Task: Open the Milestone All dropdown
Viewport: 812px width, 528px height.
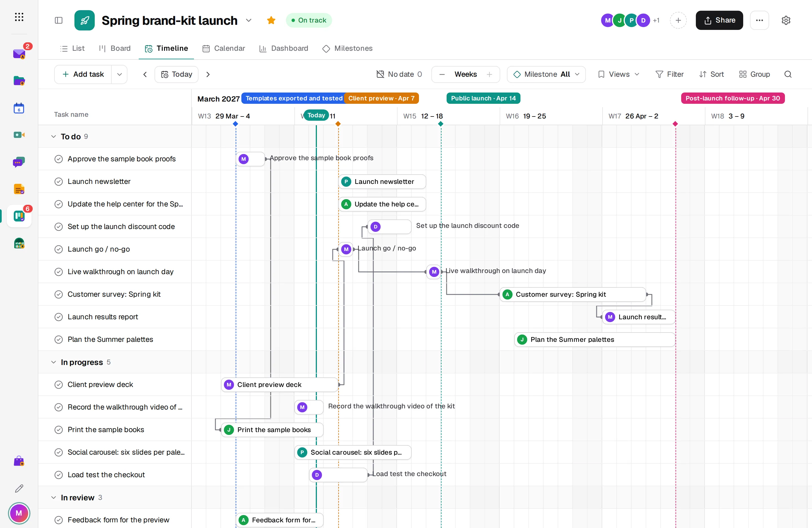Action: click(546, 74)
